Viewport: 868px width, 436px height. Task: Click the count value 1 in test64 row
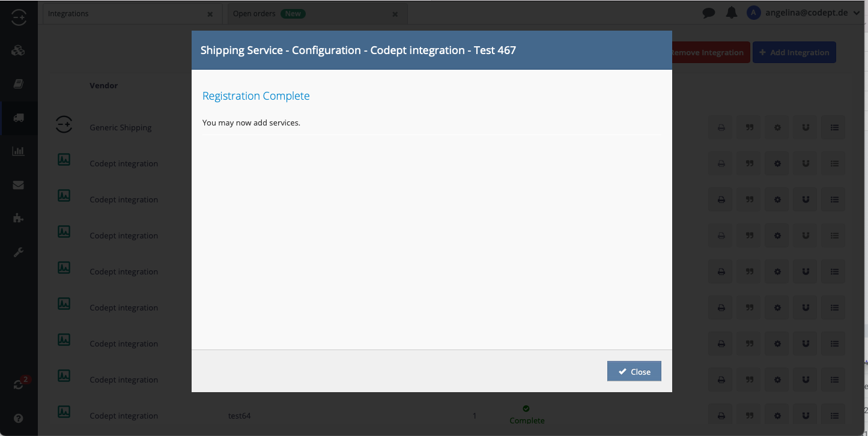point(475,416)
